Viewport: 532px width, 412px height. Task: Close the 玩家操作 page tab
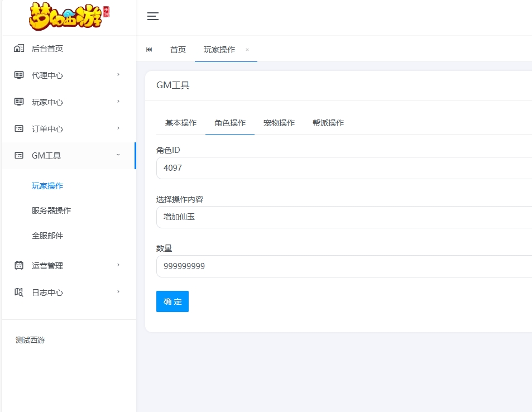point(247,50)
